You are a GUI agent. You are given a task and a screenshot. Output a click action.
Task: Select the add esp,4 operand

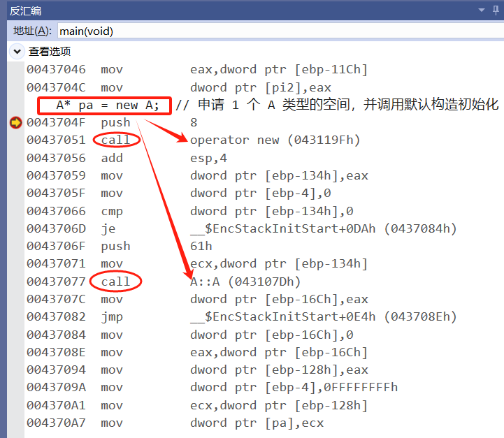coord(208,159)
